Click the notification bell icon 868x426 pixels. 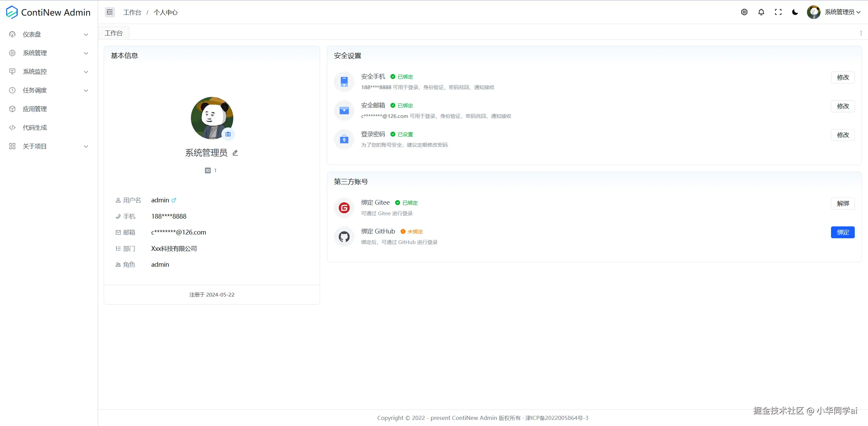point(761,12)
